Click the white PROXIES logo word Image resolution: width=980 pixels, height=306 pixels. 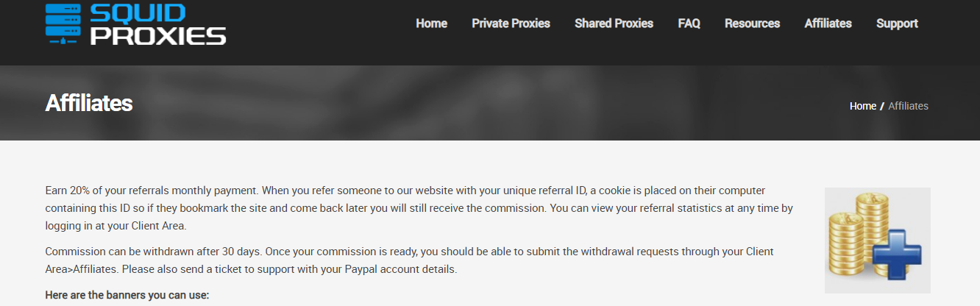[158, 35]
